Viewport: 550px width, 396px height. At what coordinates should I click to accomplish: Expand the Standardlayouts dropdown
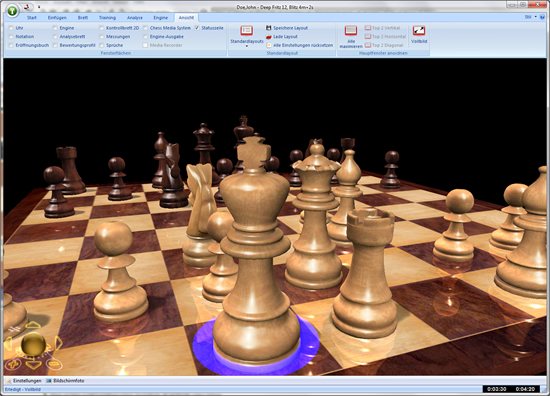coord(247,46)
